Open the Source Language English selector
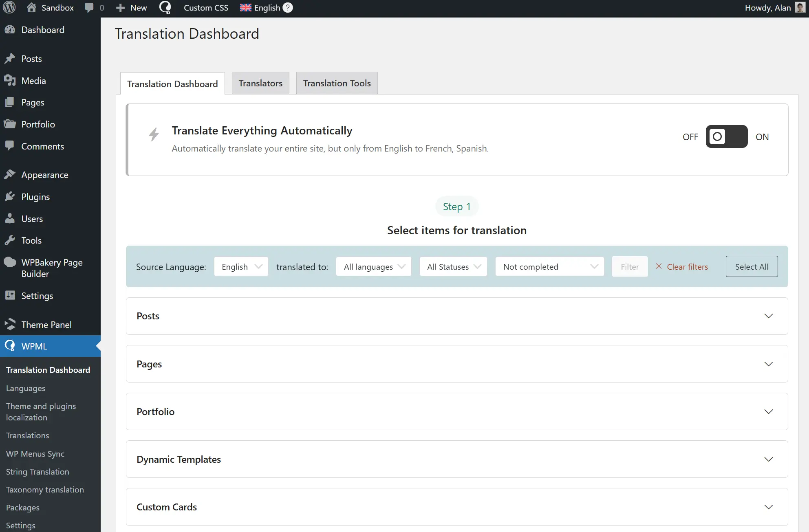The height and width of the screenshot is (532, 809). (x=241, y=266)
